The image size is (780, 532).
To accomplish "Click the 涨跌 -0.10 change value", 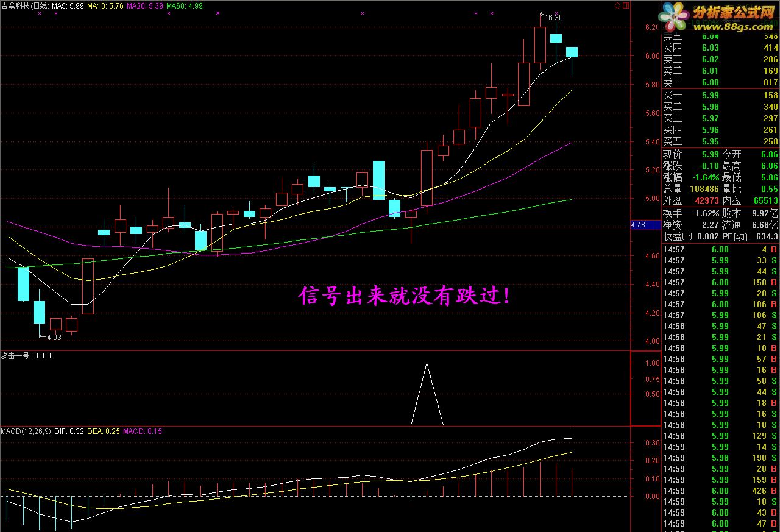I will click(709, 166).
